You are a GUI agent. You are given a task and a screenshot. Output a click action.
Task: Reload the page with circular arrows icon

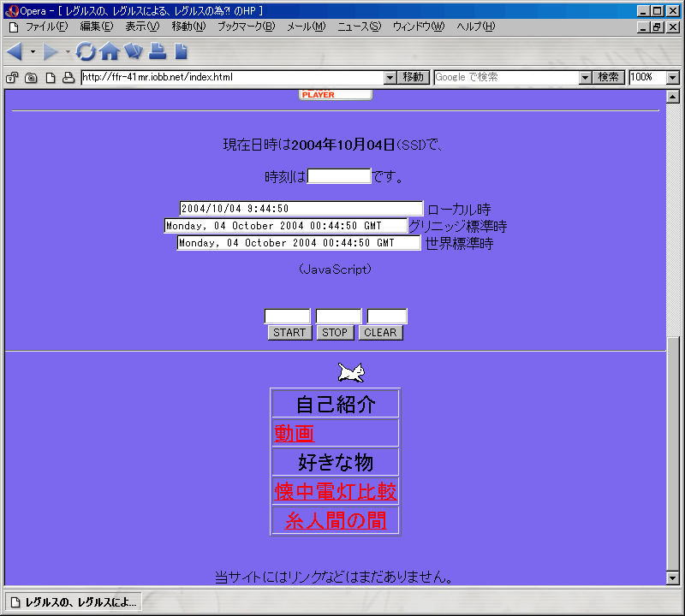pyautogui.click(x=86, y=51)
